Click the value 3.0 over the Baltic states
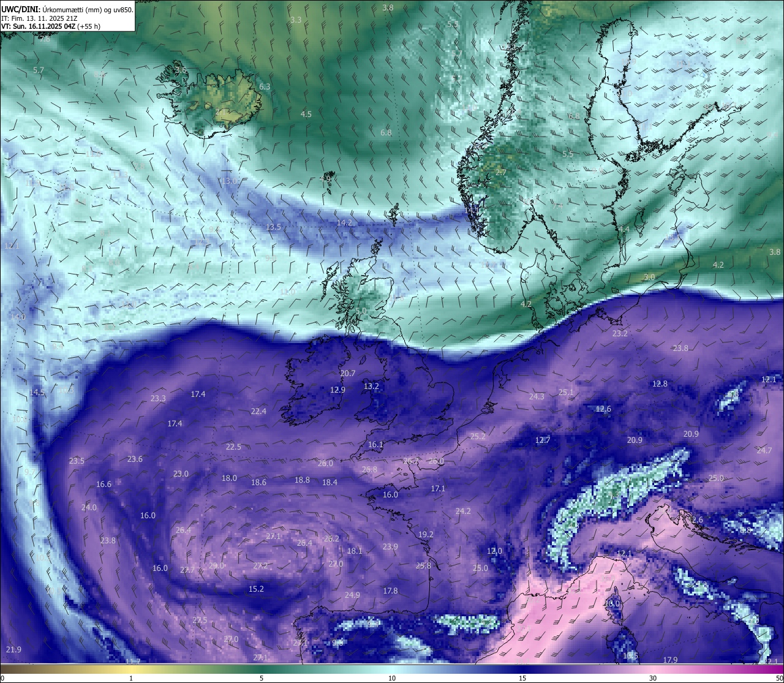 (649, 277)
